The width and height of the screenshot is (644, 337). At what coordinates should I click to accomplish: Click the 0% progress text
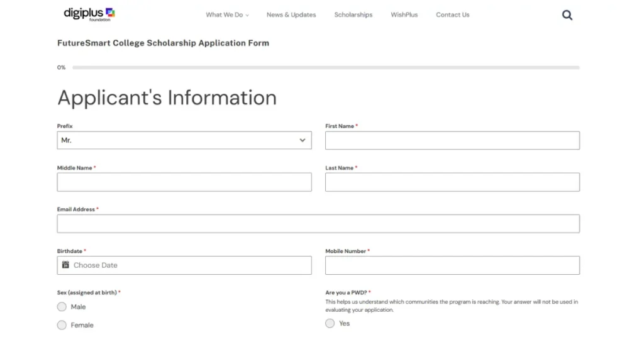[61, 67]
